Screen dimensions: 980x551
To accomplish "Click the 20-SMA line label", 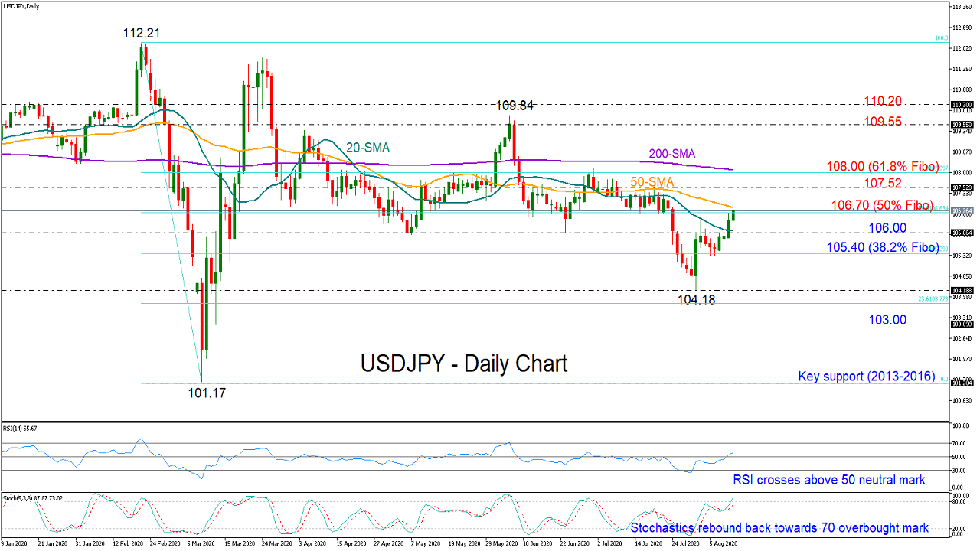I will (x=367, y=148).
